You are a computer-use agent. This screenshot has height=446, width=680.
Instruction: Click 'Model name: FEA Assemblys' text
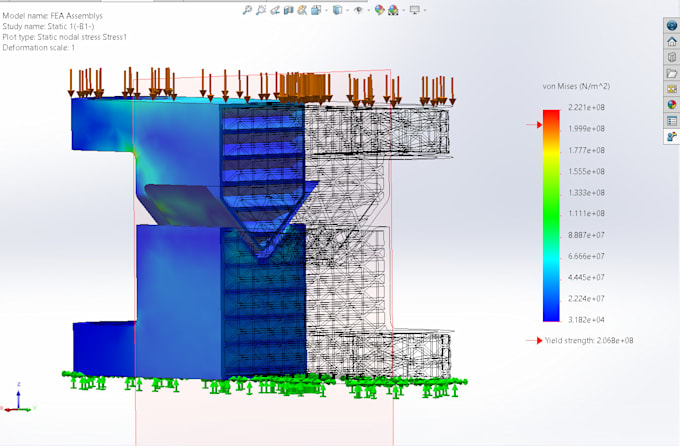point(52,16)
